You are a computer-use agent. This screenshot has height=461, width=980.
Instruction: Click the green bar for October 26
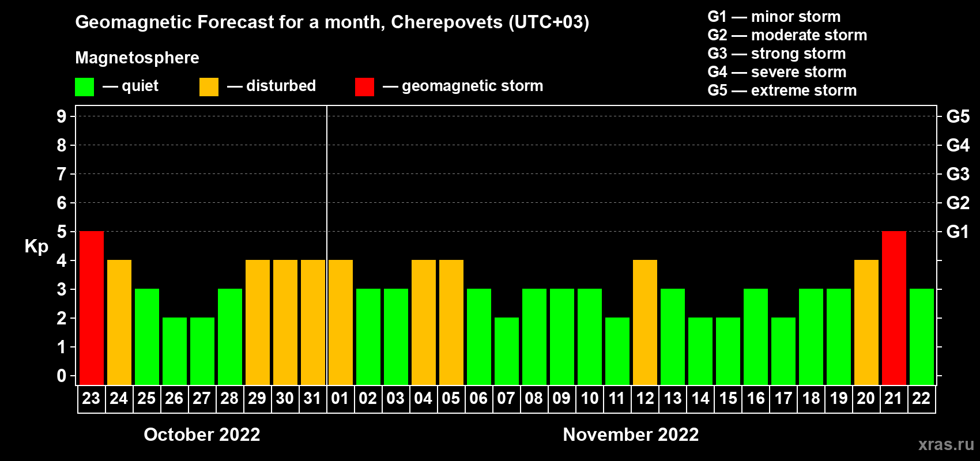click(x=175, y=352)
